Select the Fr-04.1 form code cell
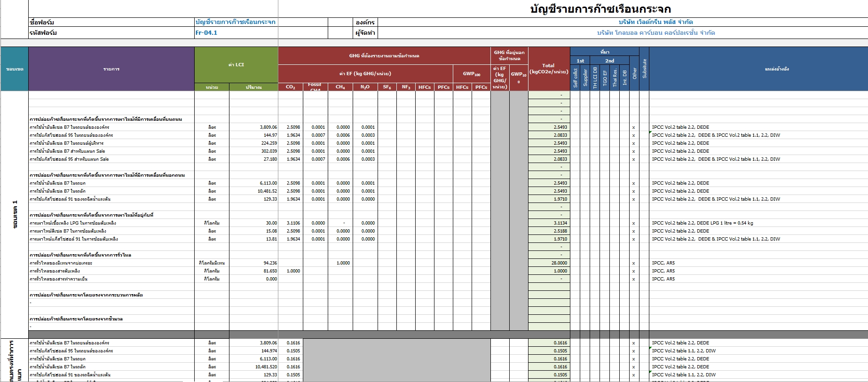 [x=236, y=33]
